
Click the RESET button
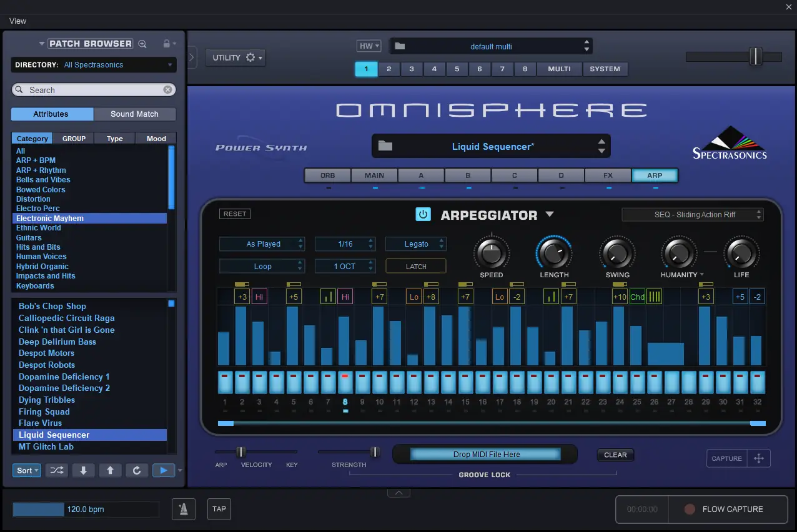235,214
